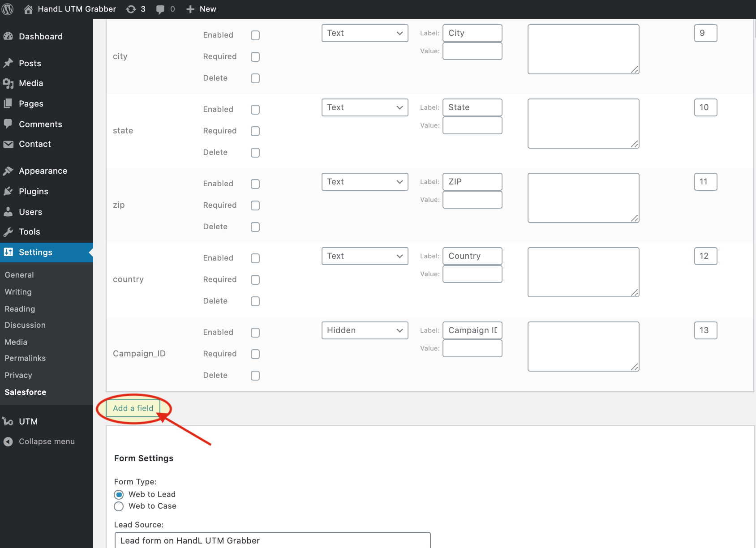Open the UTM icon in sidebar
This screenshot has width=756, height=548.
(8, 421)
